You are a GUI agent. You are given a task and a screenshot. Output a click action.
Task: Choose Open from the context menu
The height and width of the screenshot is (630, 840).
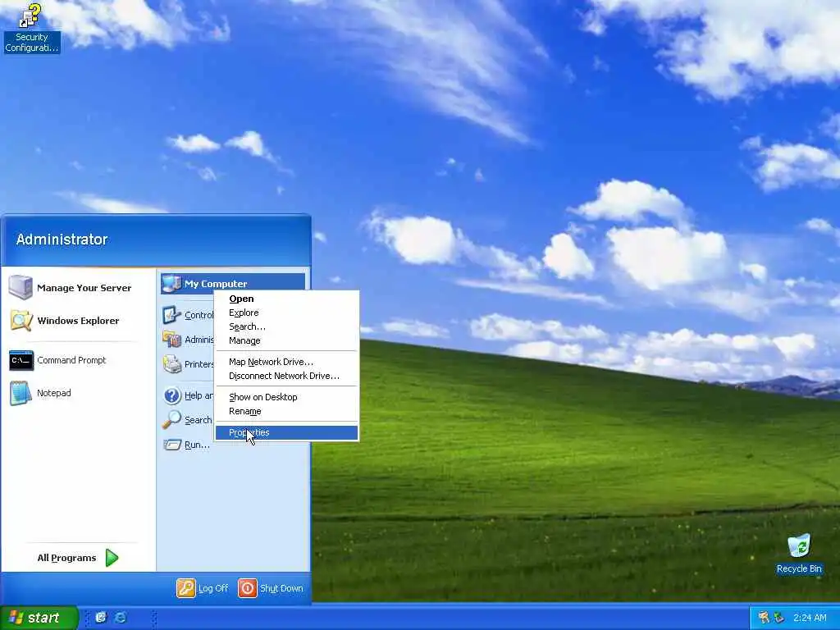pos(286,299)
